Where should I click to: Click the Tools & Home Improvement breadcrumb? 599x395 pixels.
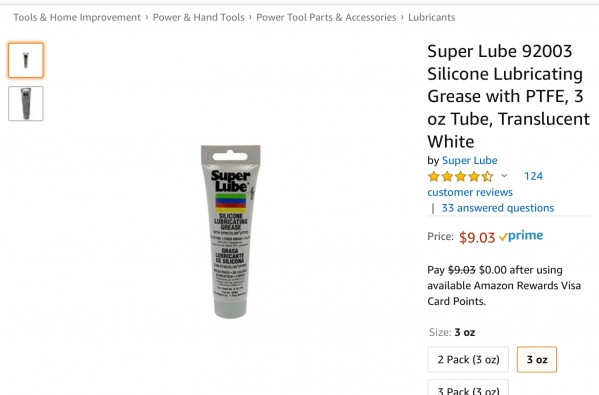coord(77,17)
